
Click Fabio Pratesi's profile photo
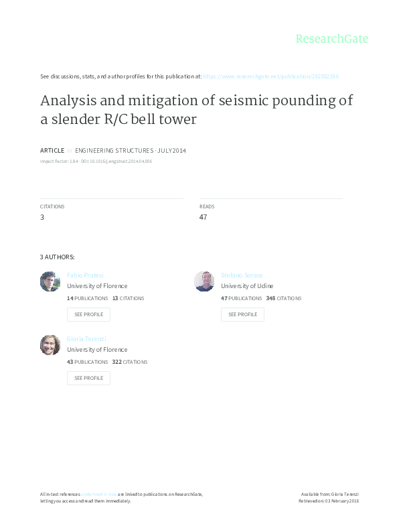(x=50, y=281)
